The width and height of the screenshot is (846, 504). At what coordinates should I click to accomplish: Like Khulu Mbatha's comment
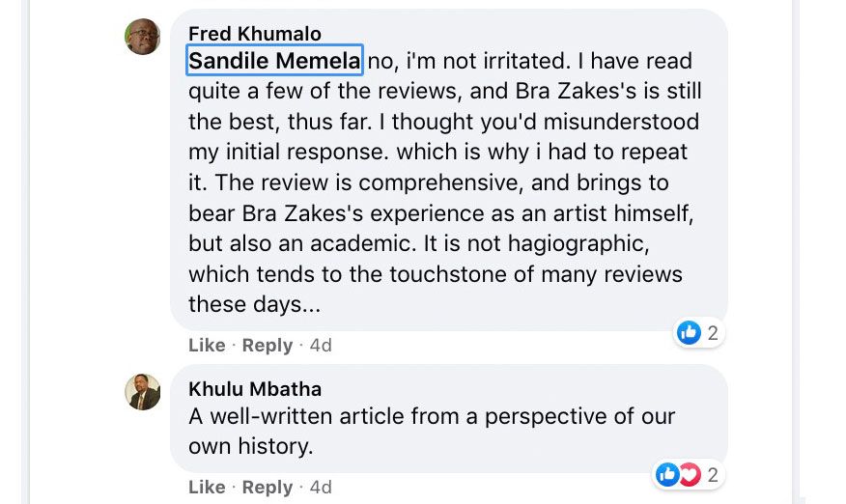(207, 487)
